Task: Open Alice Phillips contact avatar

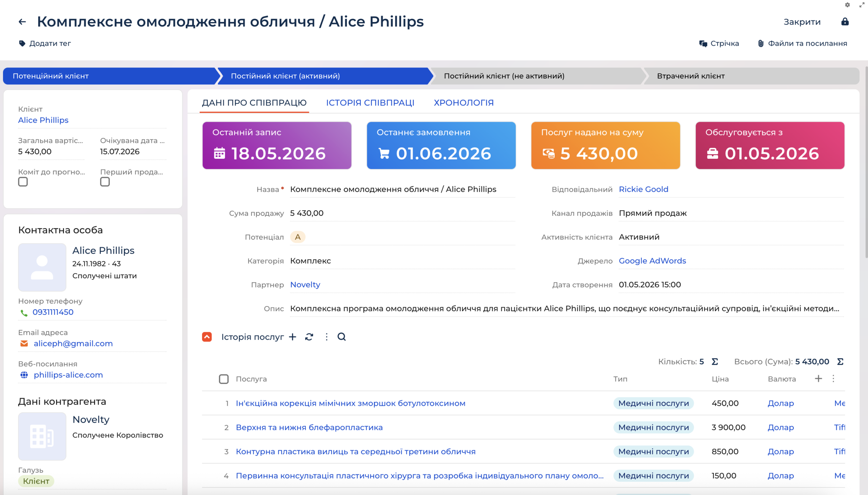Action: pos(42,267)
